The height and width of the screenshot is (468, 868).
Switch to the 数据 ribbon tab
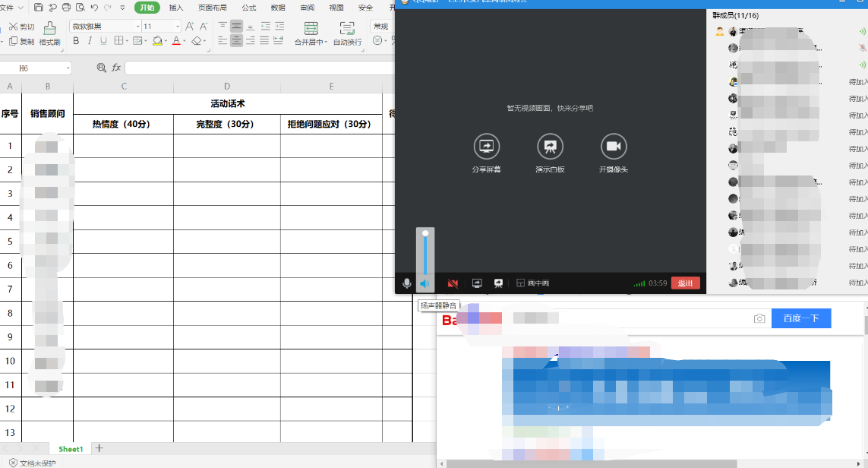(x=278, y=8)
